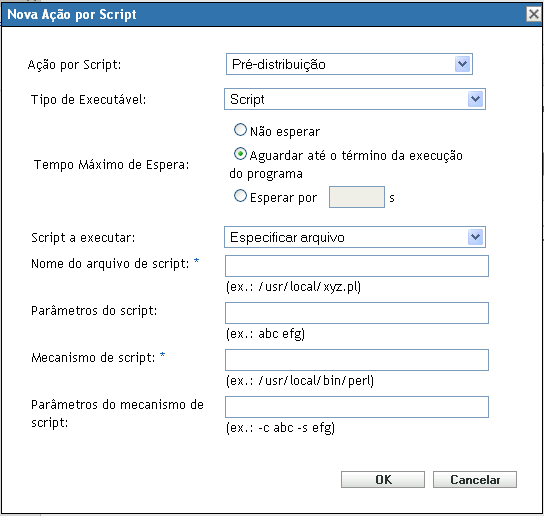
Task: Focus the Mecanismo de script input
Action: [x=357, y=360]
